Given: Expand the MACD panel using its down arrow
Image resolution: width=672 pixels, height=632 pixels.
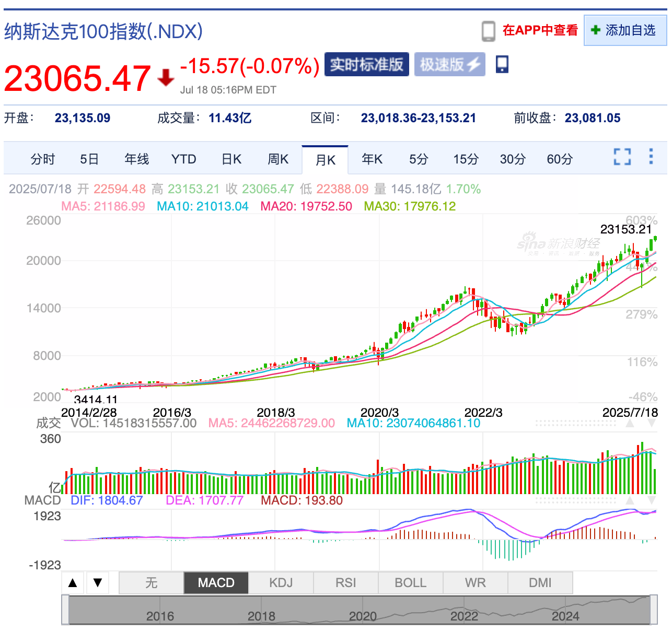Looking at the screenshot, I should pyautogui.click(x=652, y=500).
